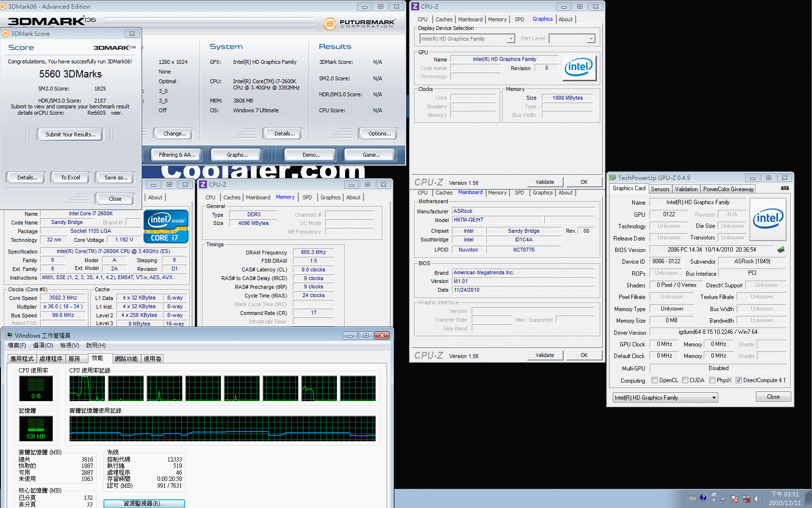Click the Game button in 3DMark06
This screenshot has height=508, width=812.
371,155
